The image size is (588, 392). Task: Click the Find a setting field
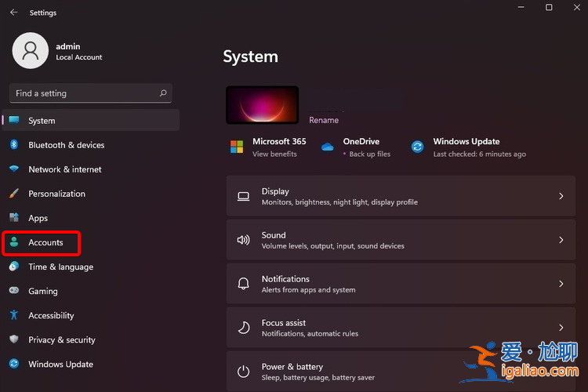click(x=91, y=93)
